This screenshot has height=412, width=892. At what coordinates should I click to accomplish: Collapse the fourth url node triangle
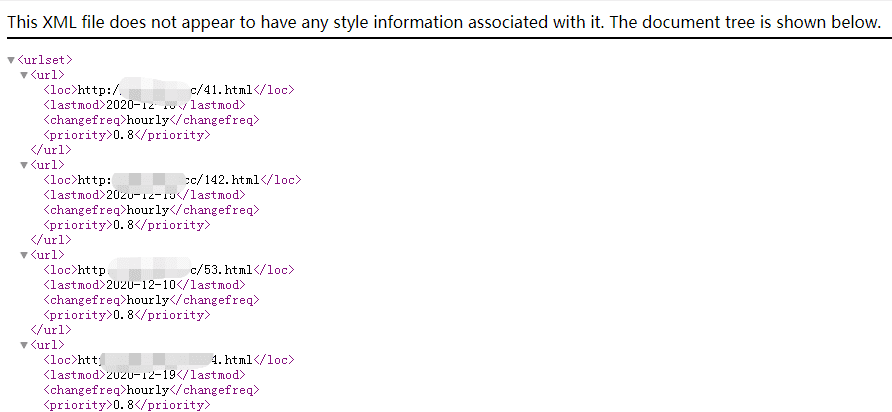24,345
